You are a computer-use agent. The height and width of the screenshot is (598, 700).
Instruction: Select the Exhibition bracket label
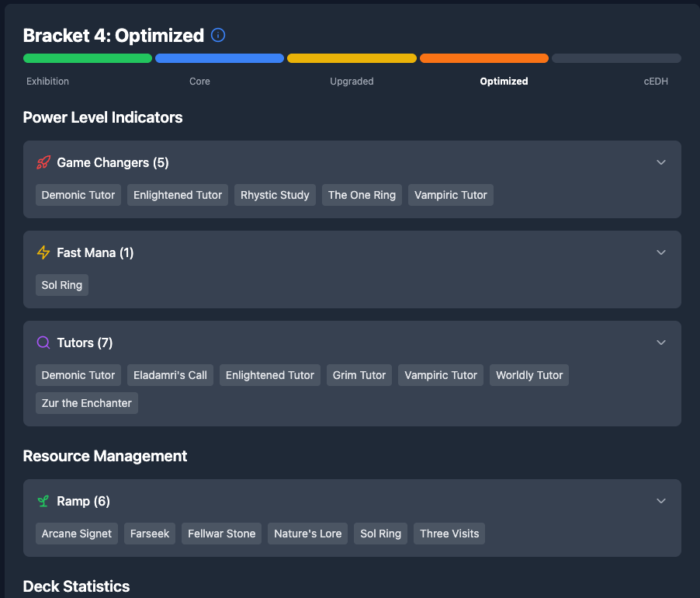[x=48, y=82]
